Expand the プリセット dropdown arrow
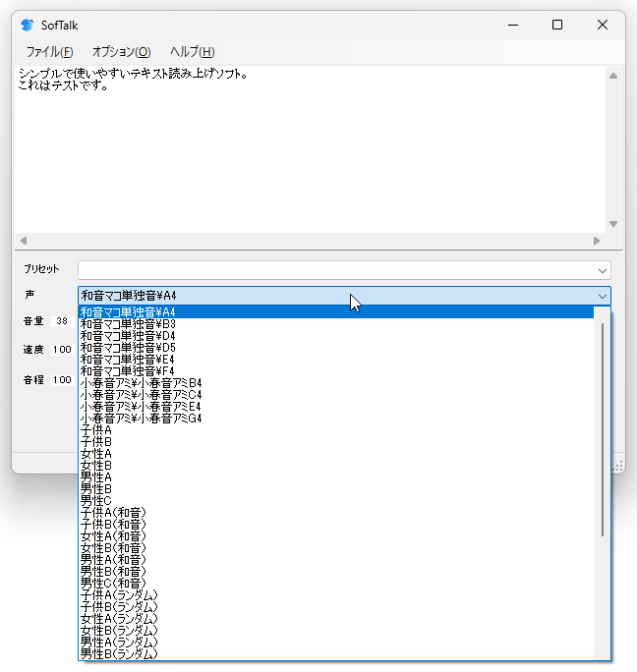Viewport: 637px width, 672px height. (602, 270)
